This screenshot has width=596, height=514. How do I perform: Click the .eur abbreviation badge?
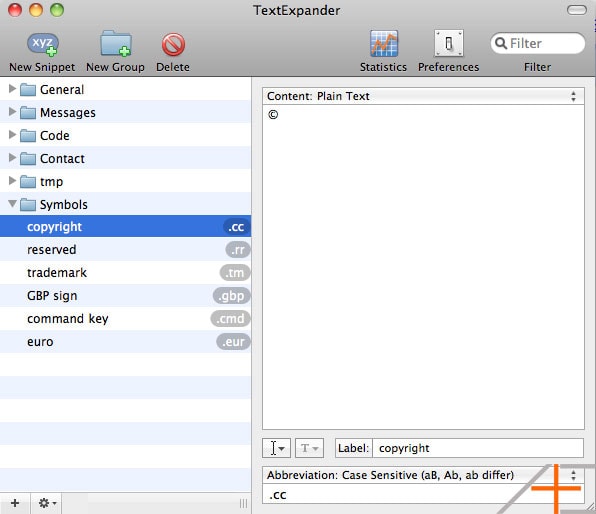(x=233, y=342)
